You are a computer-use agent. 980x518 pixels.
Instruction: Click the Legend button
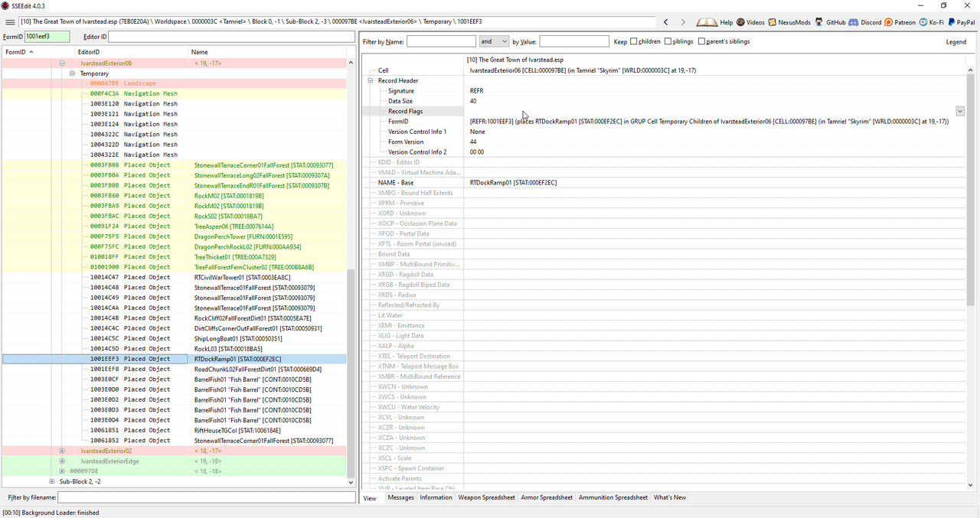pyautogui.click(x=956, y=41)
